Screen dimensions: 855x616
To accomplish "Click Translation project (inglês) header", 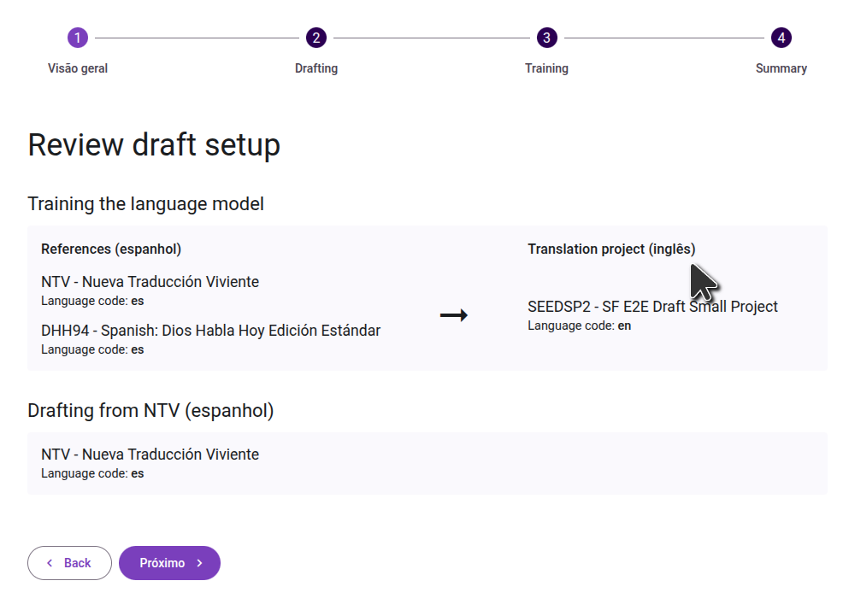I will coord(611,249).
